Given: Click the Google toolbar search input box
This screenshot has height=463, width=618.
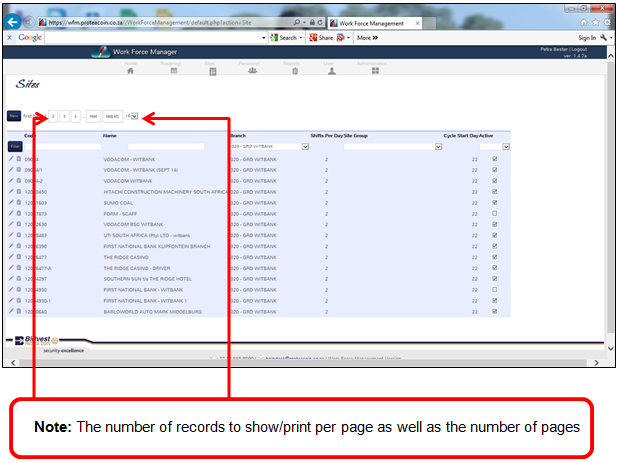Looking at the screenshot, I should pos(153,38).
